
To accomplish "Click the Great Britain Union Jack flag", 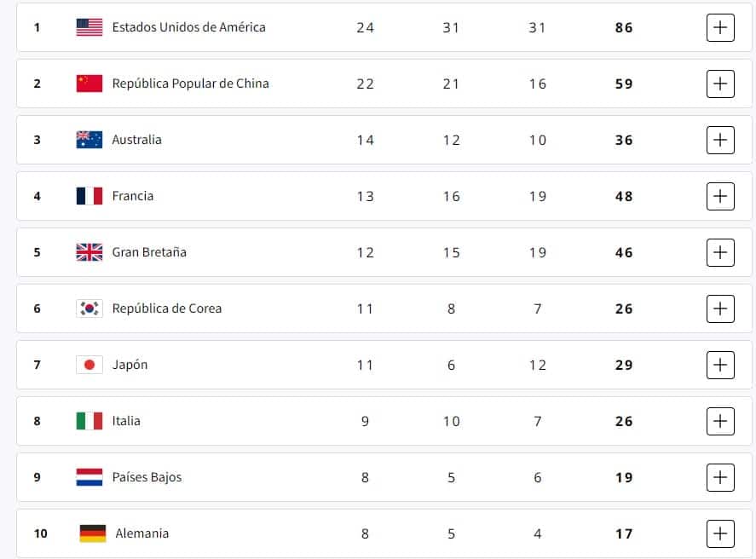I will coord(89,252).
